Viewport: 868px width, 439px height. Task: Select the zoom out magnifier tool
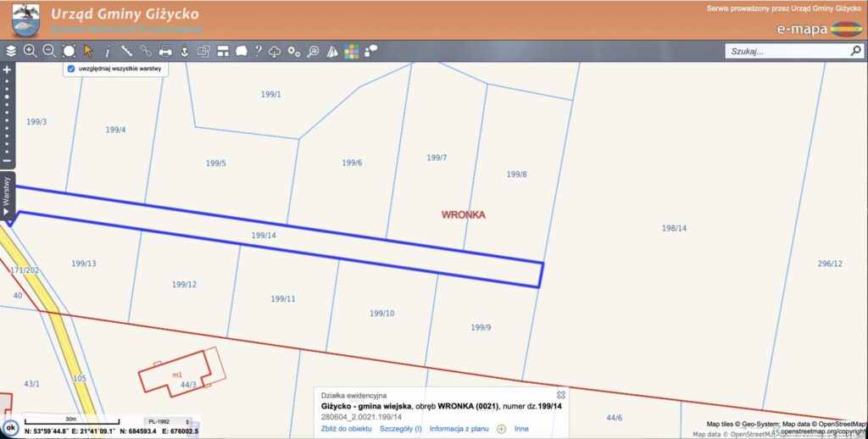coord(49,51)
